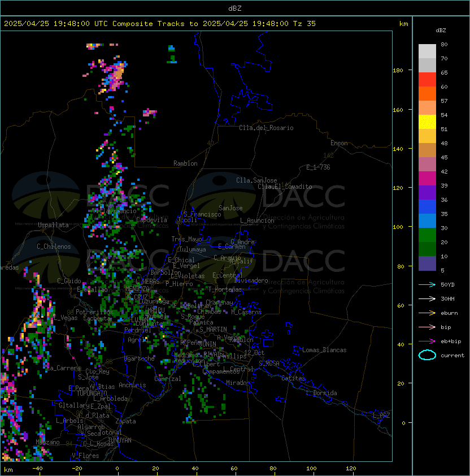Image resolution: width=470 pixels, height=476 pixels.
Task: Click the 'Clla.del_Rosario' map label
Action: click(266, 128)
